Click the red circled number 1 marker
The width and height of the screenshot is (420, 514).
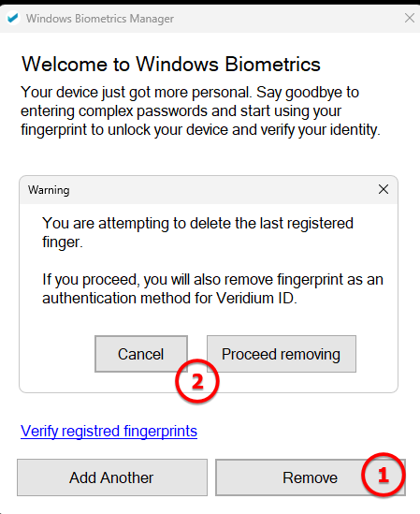tap(384, 475)
